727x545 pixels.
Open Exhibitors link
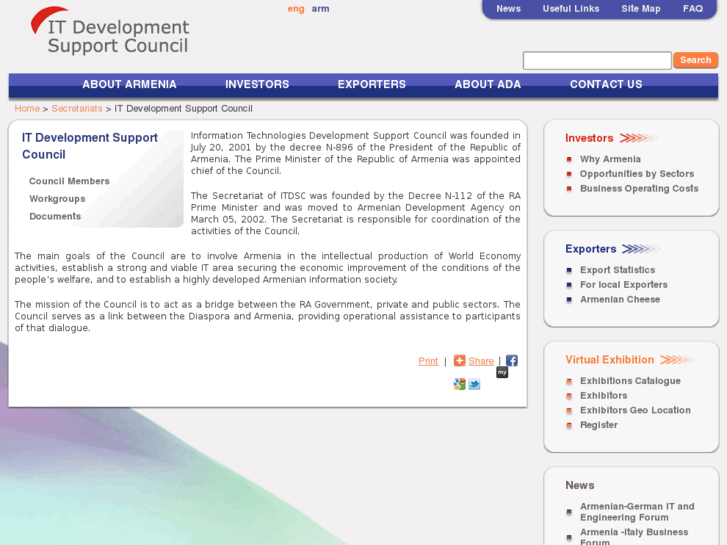tap(604, 396)
